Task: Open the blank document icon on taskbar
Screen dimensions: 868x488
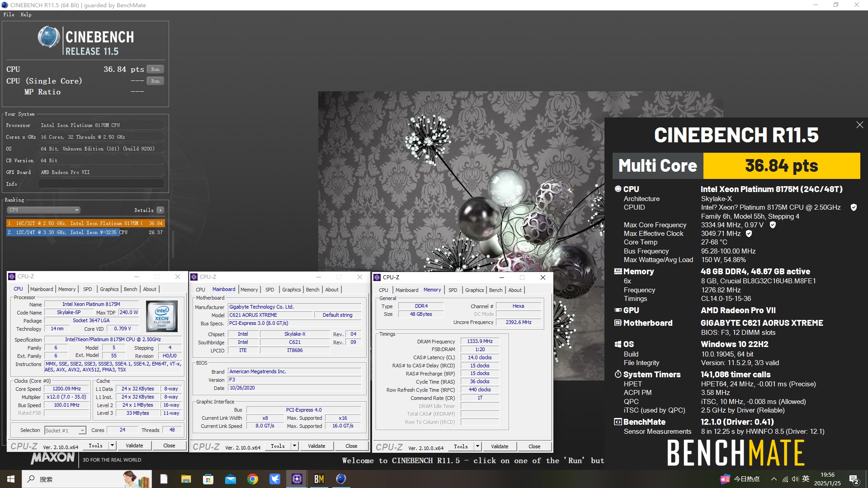Action: pyautogui.click(x=164, y=479)
